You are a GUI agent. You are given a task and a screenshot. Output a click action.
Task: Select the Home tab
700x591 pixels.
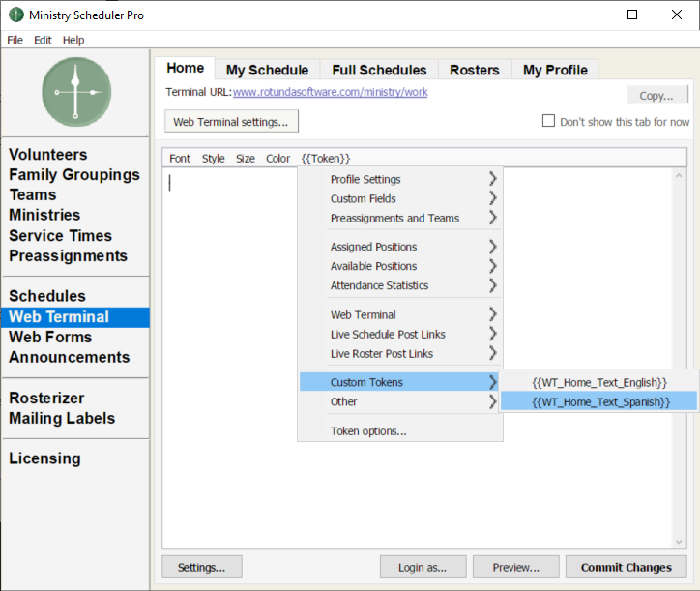(186, 68)
